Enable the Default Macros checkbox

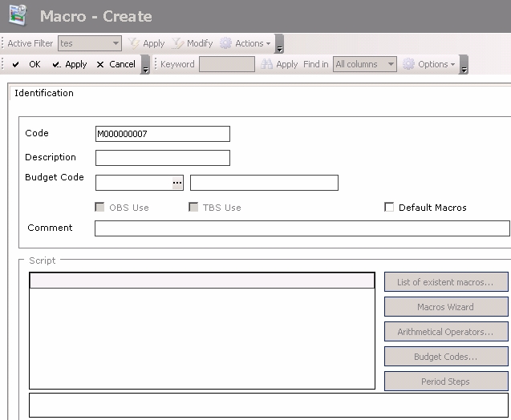tap(390, 208)
